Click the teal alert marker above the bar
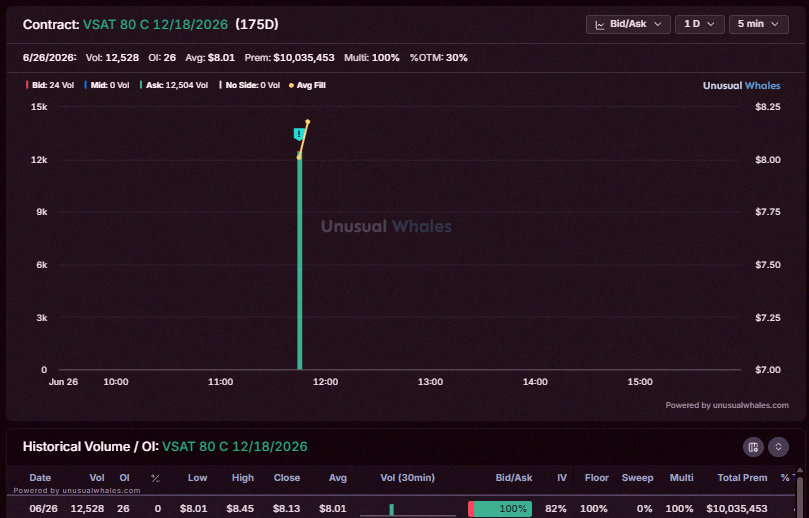809x518 pixels. (298, 134)
